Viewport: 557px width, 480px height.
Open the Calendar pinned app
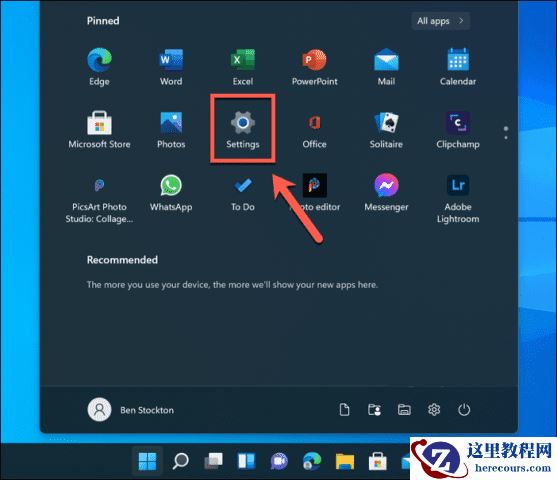[x=458, y=67]
